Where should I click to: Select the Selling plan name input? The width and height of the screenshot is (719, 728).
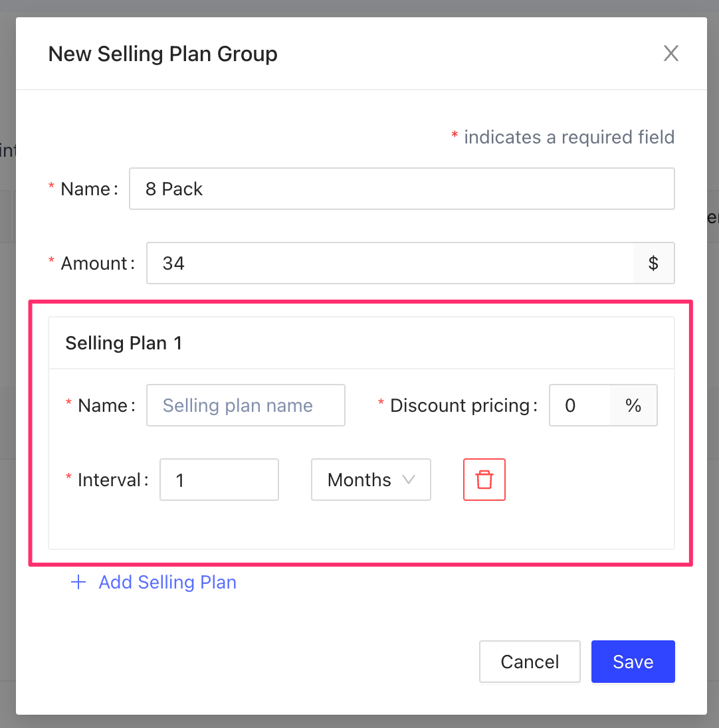[245, 406]
